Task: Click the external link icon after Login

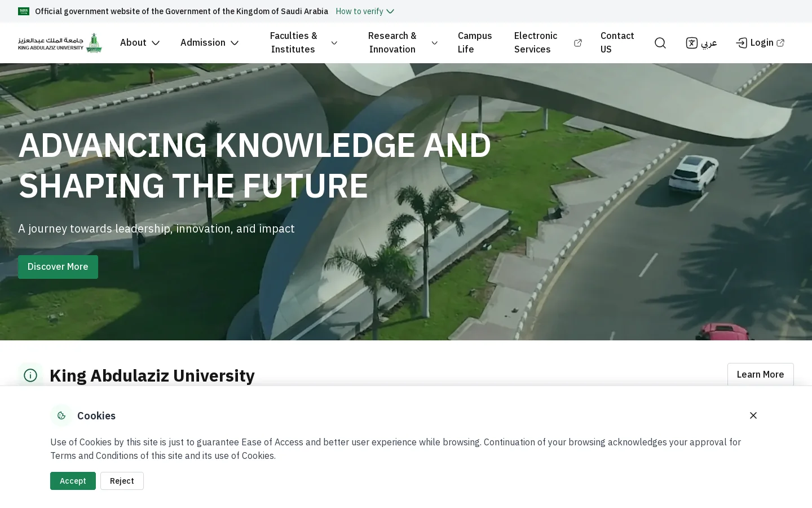Action: 780,43
